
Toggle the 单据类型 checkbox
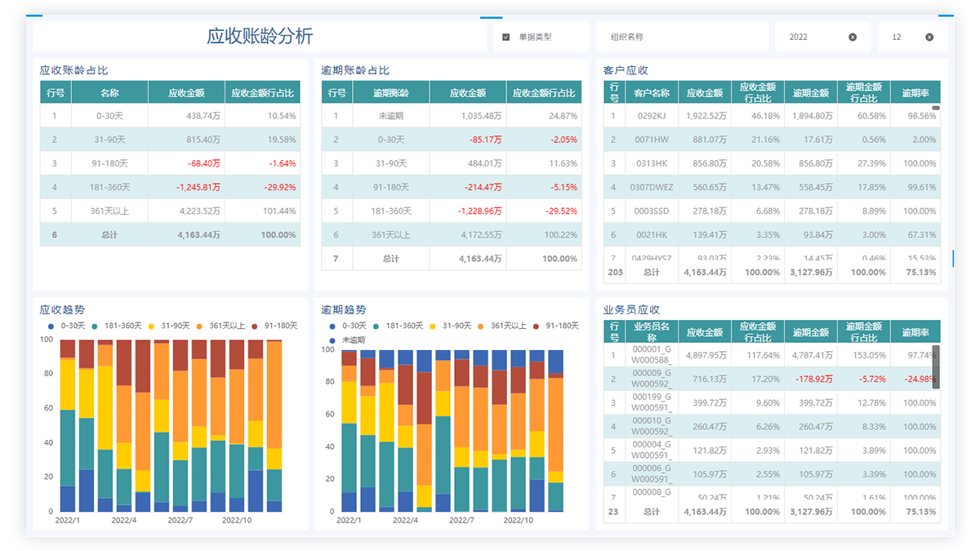tap(506, 38)
